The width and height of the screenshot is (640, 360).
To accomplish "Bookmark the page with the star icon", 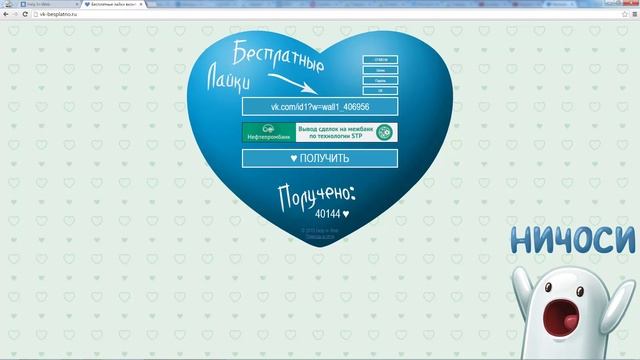I will tap(624, 14).
